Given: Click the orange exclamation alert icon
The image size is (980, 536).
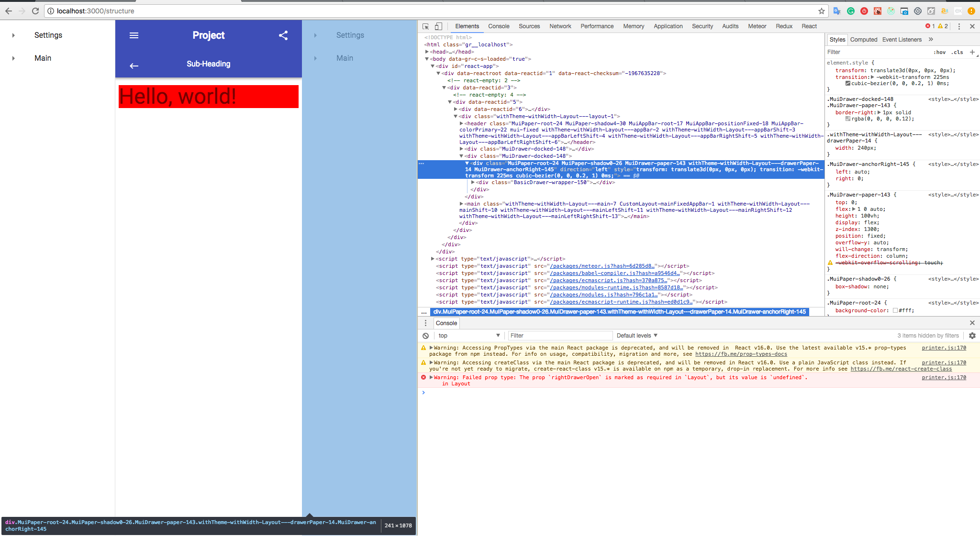Looking at the screenshot, I should [x=971, y=11].
